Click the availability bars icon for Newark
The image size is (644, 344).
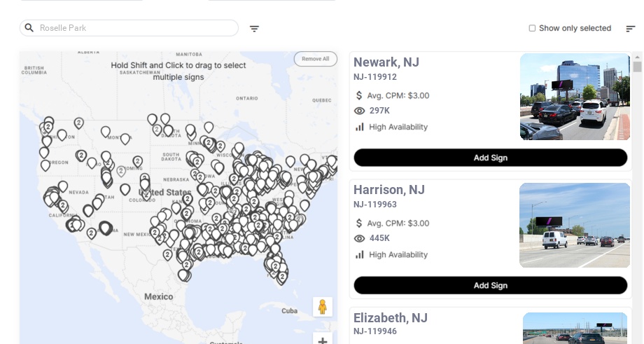[360, 127]
